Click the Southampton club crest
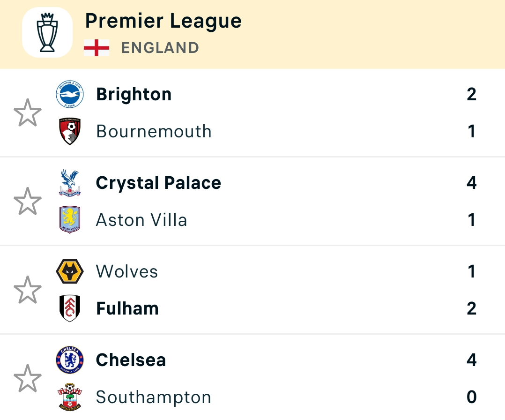Image resolution: width=505 pixels, height=420 pixels. point(70,397)
